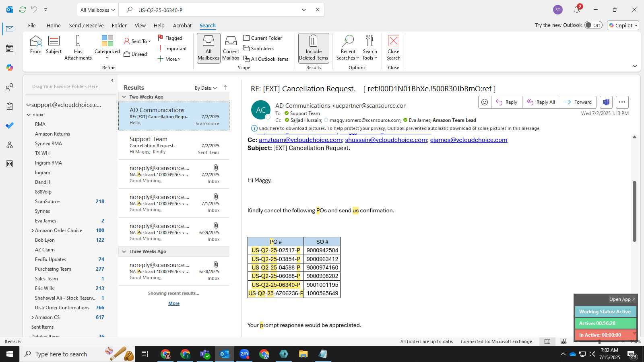The height and width of the screenshot is (362, 644).
Task: Open Calendar view in sidebar
Action: pos(10,48)
